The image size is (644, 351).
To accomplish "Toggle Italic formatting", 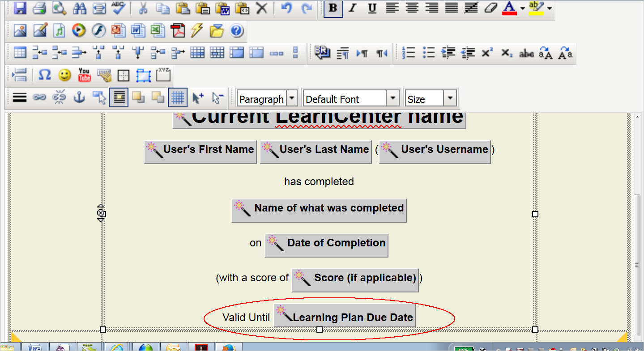I will [353, 8].
